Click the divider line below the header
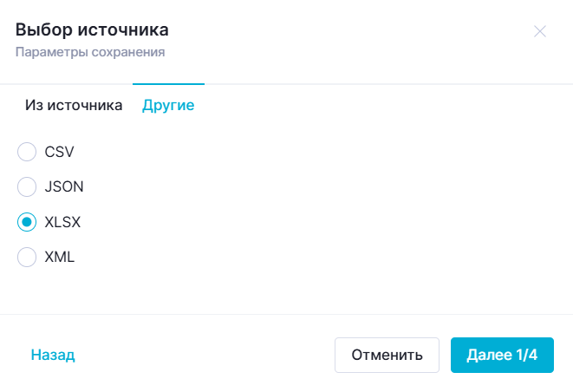Image resolution: width=573 pixels, height=392 pixels. tap(347, 84)
